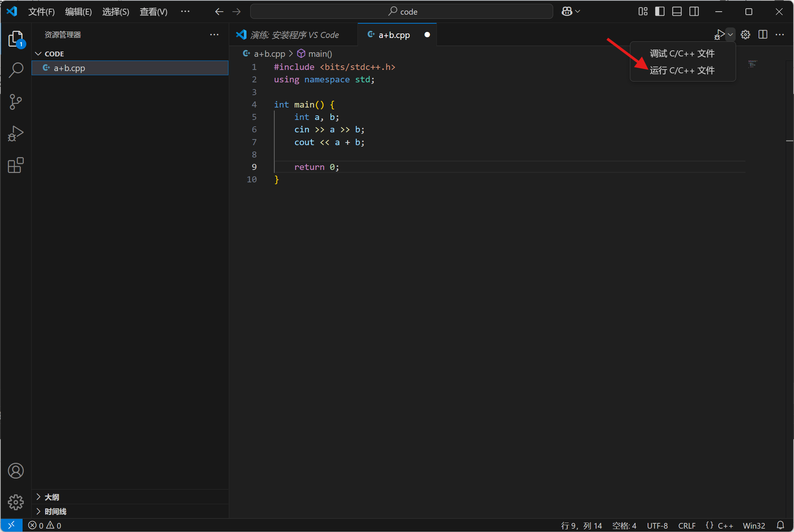The width and height of the screenshot is (794, 532).
Task: Select 运行 C/C++ 文件 menu entry
Action: [x=682, y=70]
